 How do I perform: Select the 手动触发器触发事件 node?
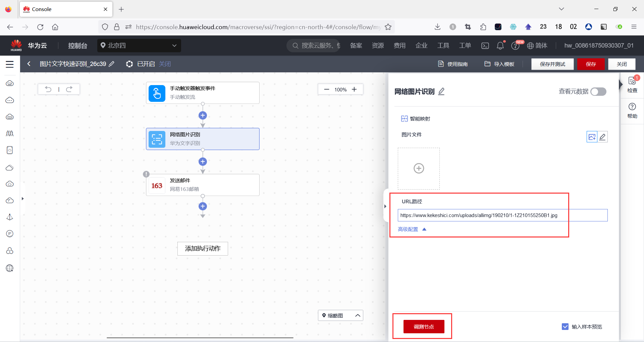pyautogui.click(x=203, y=93)
